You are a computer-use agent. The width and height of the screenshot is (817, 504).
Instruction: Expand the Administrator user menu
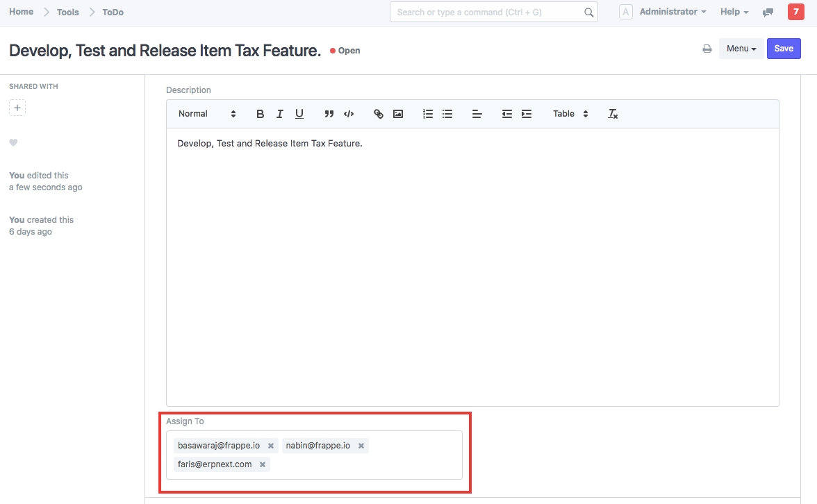672,12
